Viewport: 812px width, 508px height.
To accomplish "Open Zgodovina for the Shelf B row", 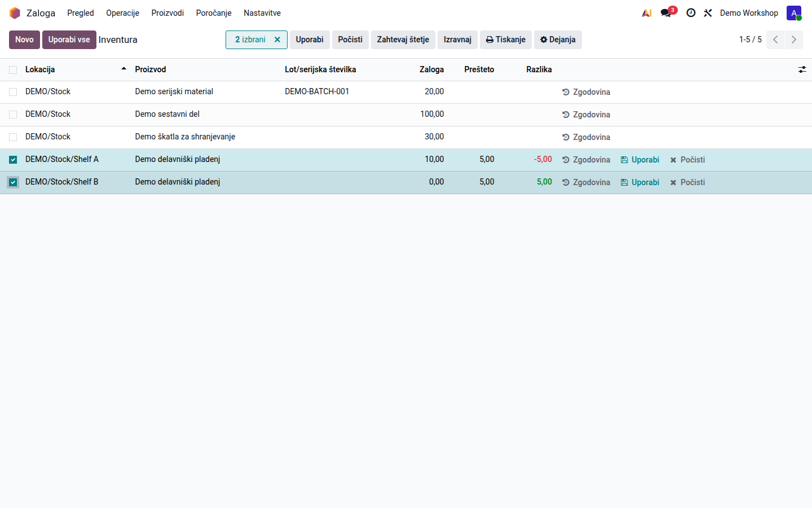I will [x=586, y=182].
